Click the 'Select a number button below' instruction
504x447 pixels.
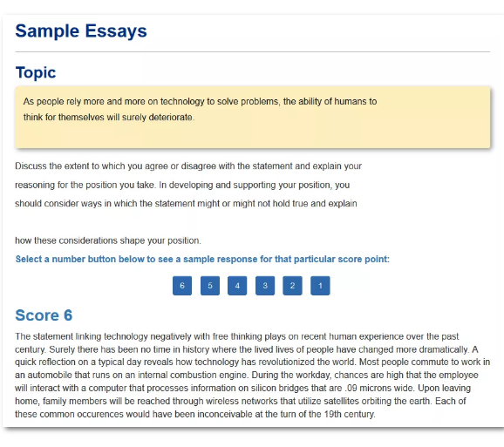coord(202,259)
